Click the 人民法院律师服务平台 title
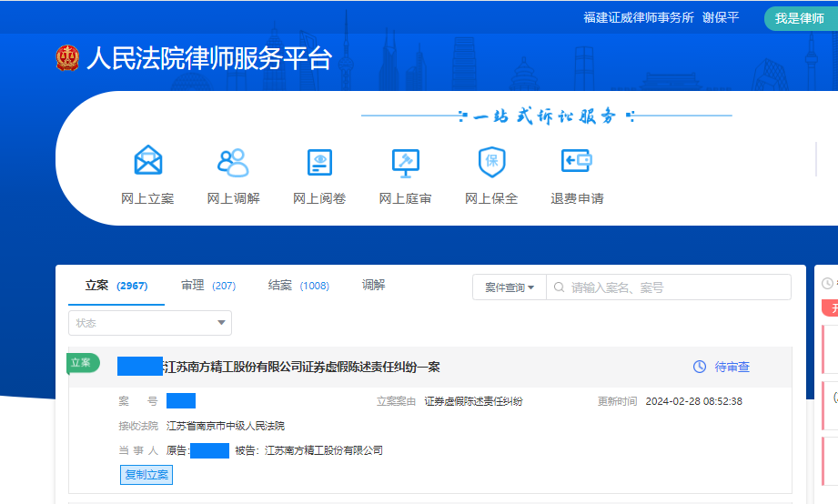838x504 pixels. (x=209, y=57)
